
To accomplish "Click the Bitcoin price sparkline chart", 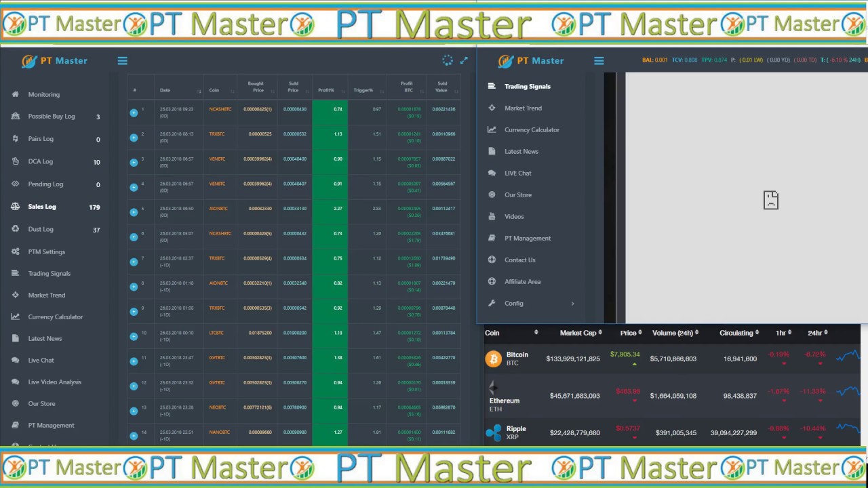I will (848, 356).
